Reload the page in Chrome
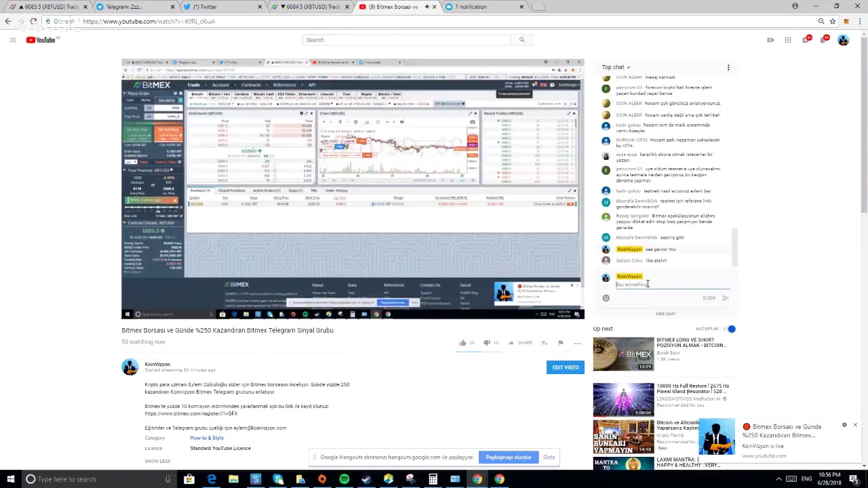 33,21
